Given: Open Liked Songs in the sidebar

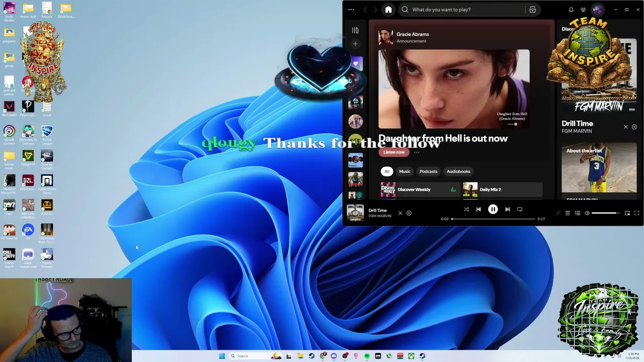Looking at the screenshot, I should (x=356, y=64).
